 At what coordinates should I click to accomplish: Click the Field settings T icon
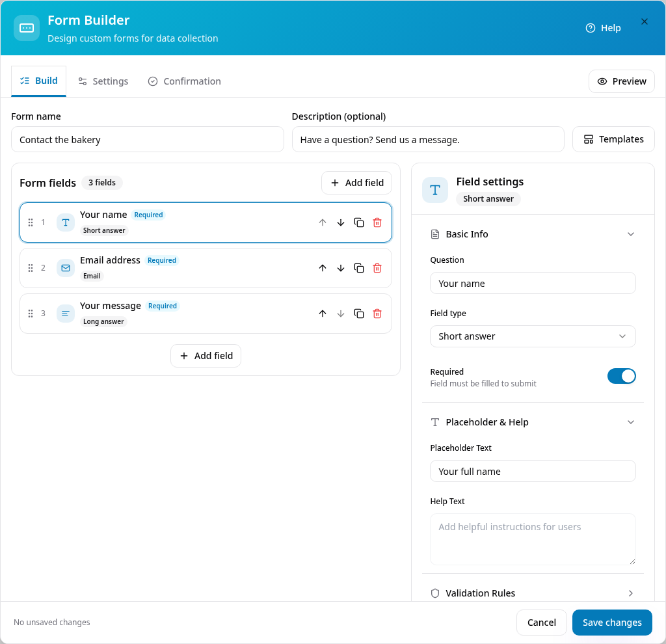(435, 190)
